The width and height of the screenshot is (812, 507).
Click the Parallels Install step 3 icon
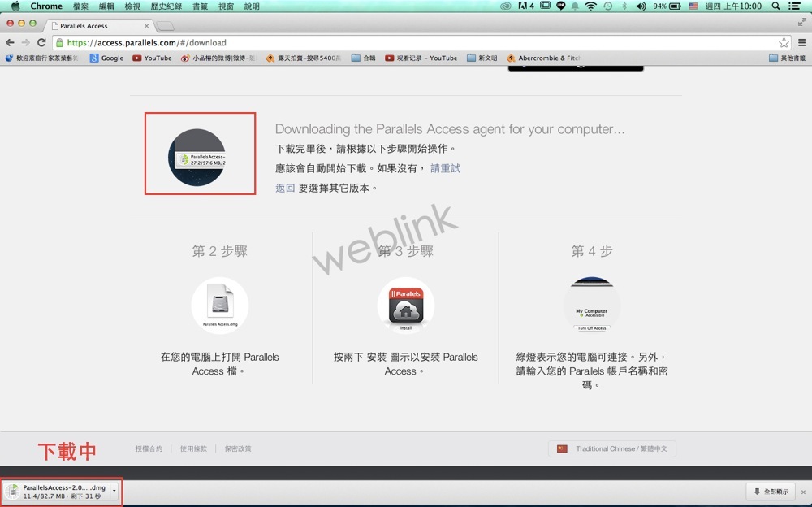pyautogui.click(x=405, y=305)
